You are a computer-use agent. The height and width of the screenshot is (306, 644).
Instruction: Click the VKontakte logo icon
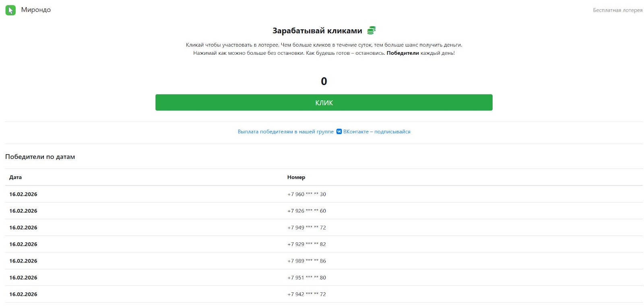[x=339, y=132]
